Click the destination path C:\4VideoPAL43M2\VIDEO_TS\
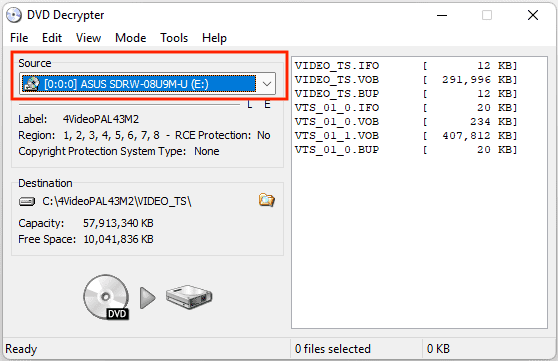 (x=117, y=202)
